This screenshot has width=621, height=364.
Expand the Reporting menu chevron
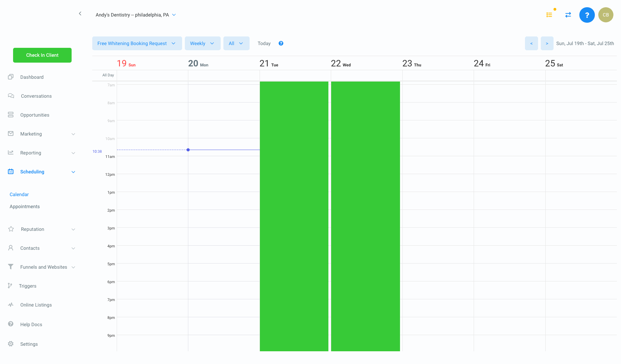[73, 153]
